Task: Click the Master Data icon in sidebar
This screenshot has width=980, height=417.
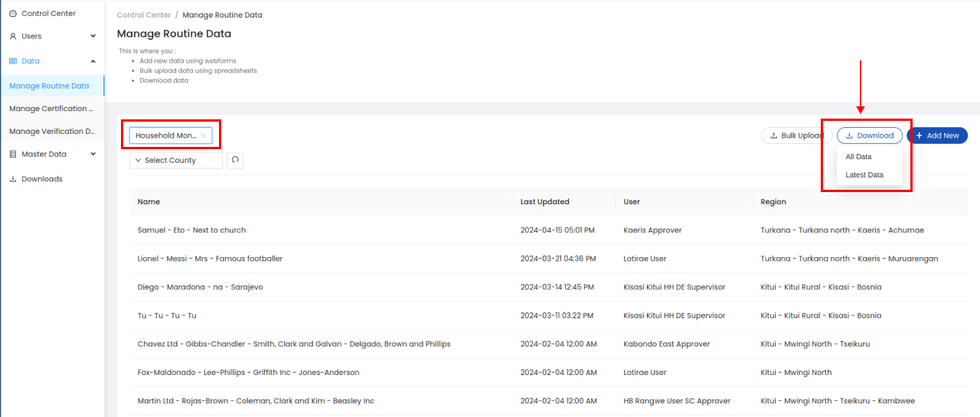Action: (13, 155)
